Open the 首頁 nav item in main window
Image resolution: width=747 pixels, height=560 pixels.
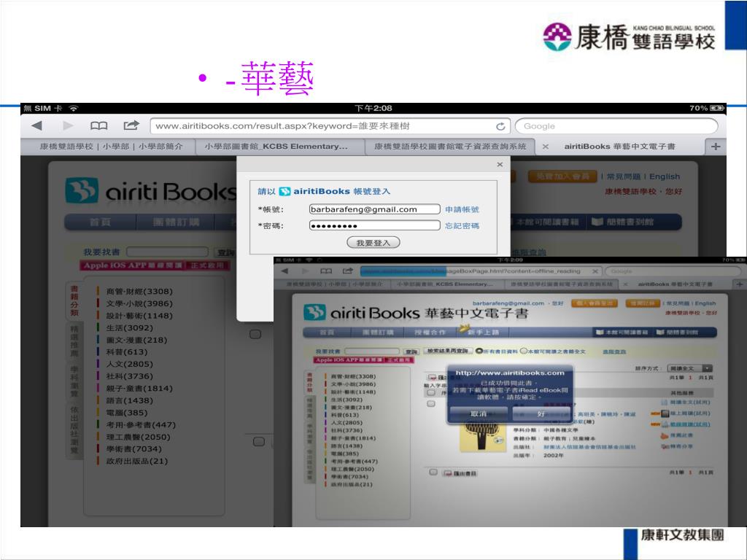pyautogui.click(x=100, y=222)
